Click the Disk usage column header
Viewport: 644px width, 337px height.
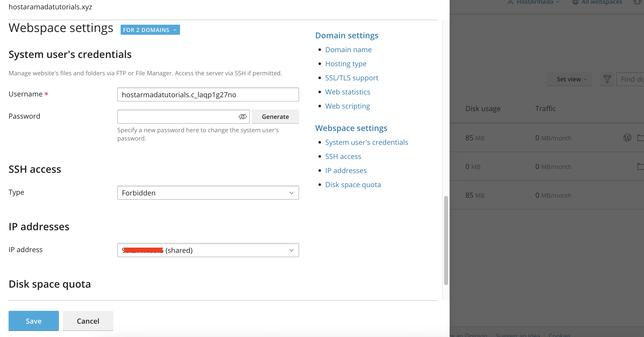(483, 109)
